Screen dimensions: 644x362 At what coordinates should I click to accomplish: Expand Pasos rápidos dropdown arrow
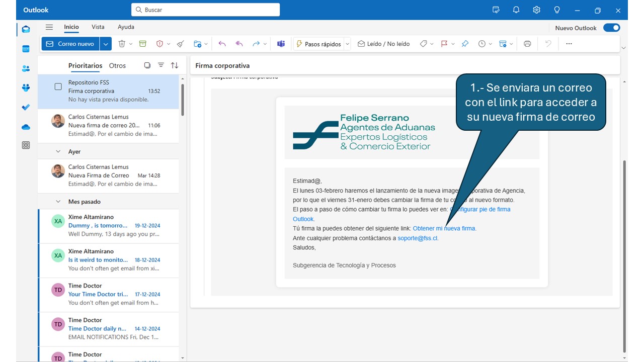tap(347, 44)
